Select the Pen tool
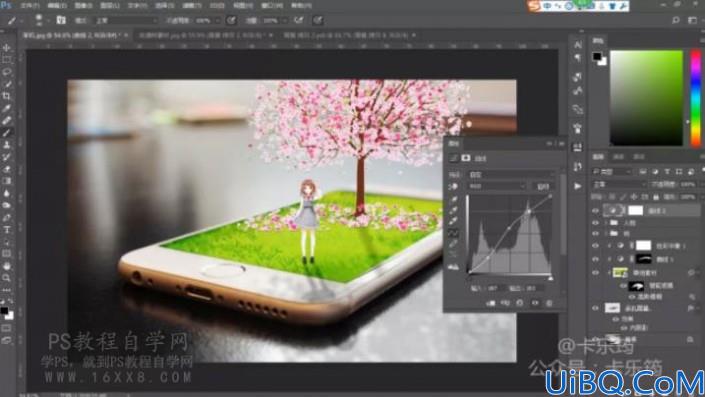The width and height of the screenshot is (705, 397). pyautogui.click(x=7, y=218)
